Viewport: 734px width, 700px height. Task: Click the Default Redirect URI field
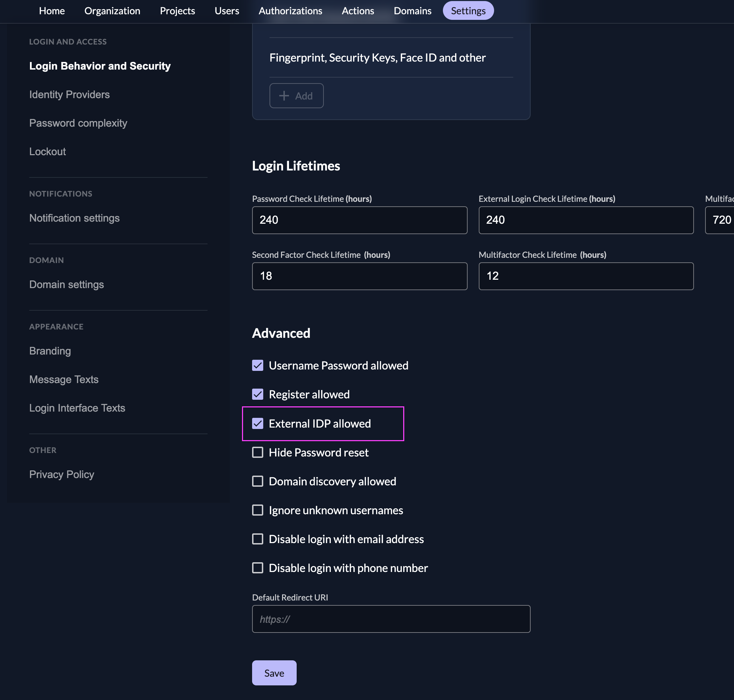tap(391, 619)
